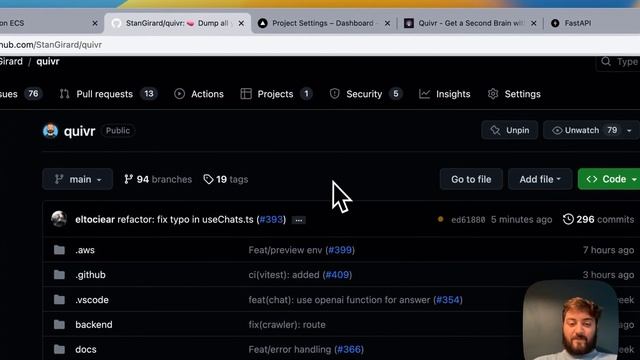Click the .aws folder icon
The width and height of the screenshot is (640, 360).
point(59,250)
